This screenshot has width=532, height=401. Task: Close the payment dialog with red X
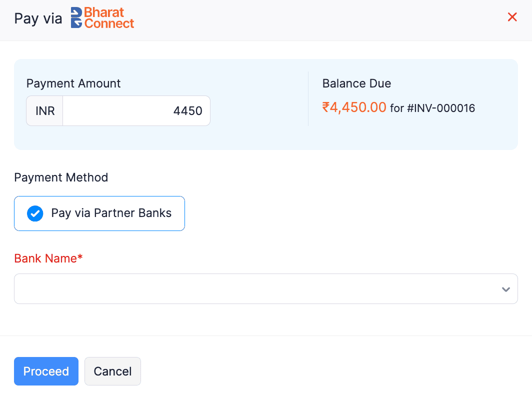point(512,17)
